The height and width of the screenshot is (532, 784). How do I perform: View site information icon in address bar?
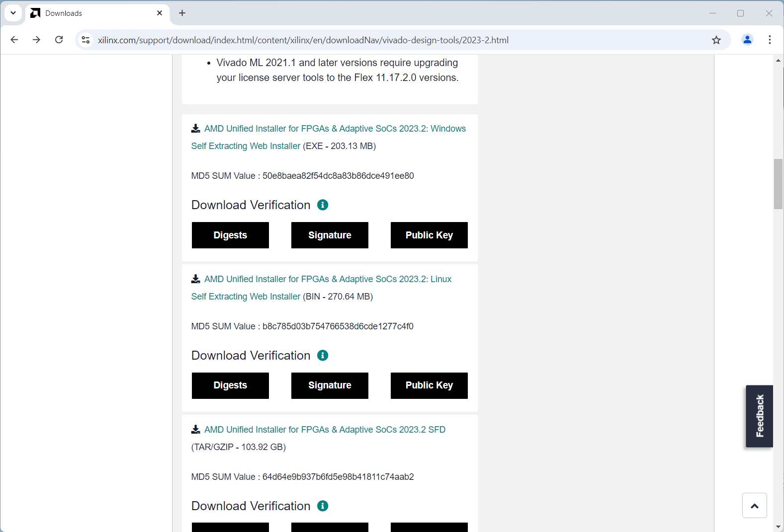click(86, 40)
